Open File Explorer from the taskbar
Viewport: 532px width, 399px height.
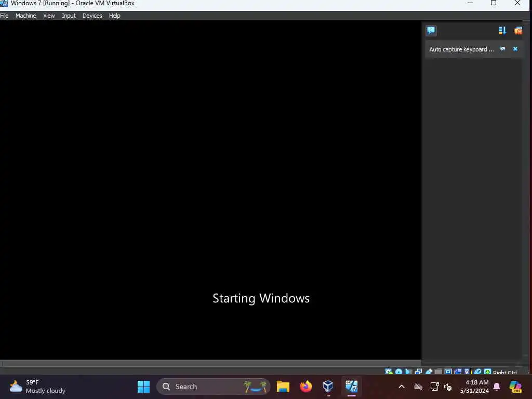283,387
